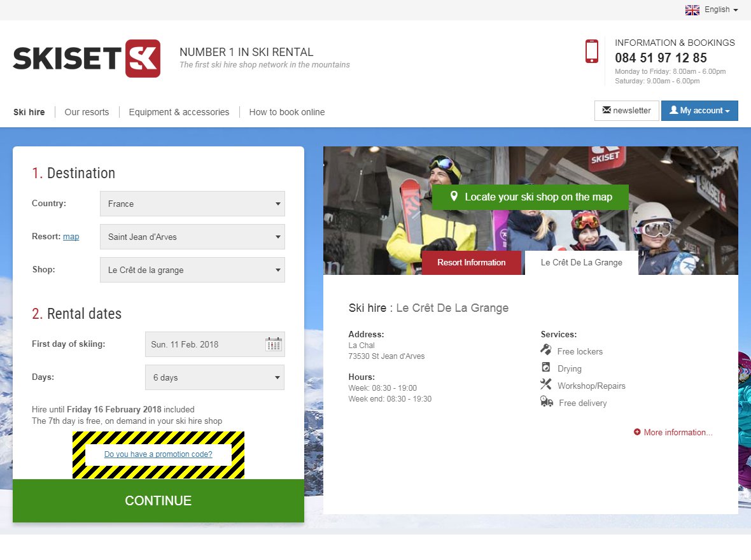The height and width of the screenshot is (560, 751).
Task: Expand the Shop dropdown Le Crêt de la grange
Action: (x=192, y=270)
